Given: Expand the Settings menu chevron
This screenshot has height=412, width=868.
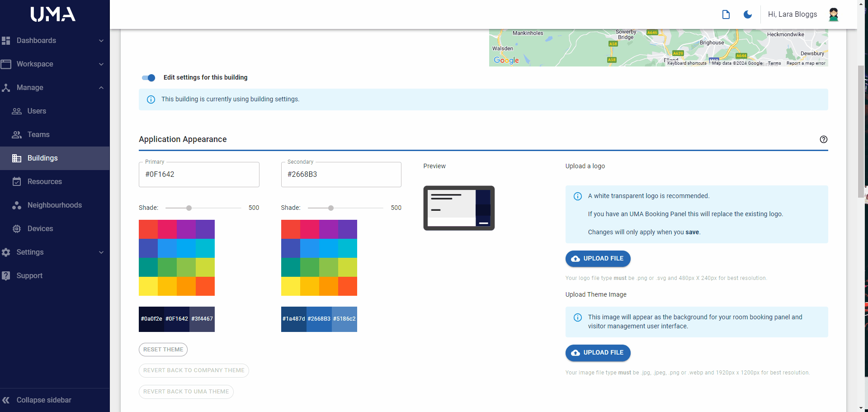Looking at the screenshot, I should click(x=101, y=252).
